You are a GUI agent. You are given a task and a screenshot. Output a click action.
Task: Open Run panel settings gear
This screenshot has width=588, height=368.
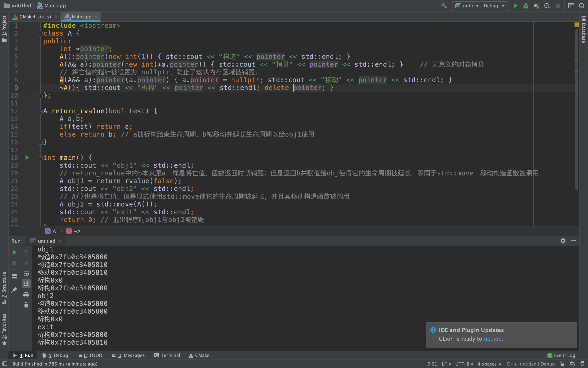coord(563,241)
